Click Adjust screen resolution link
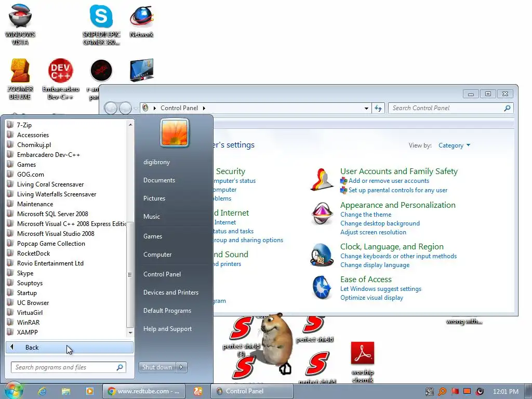Viewport: 532px width, 399px height. [x=373, y=232]
